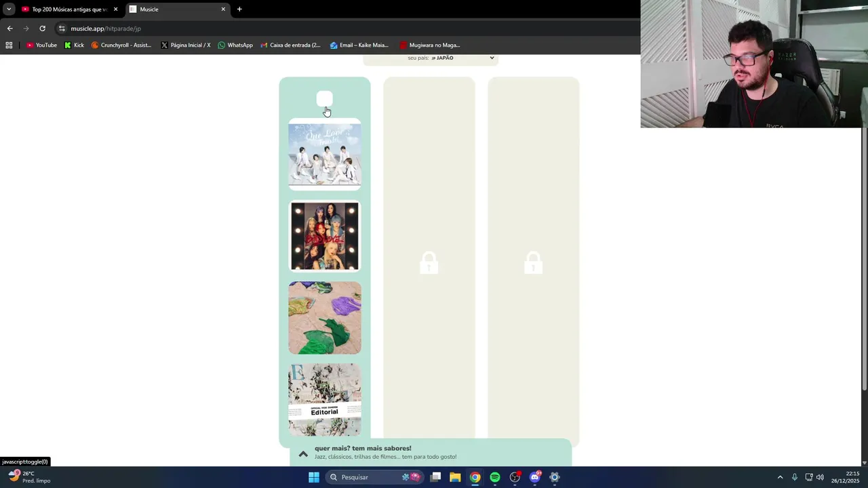Open Discord from the taskbar
Image resolution: width=868 pixels, height=488 pixels.
tap(535, 477)
